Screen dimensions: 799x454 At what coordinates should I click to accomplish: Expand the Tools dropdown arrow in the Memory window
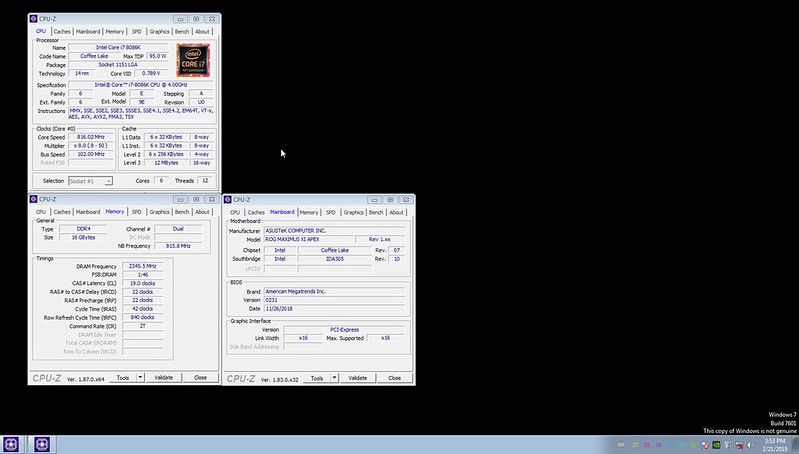(x=140, y=378)
